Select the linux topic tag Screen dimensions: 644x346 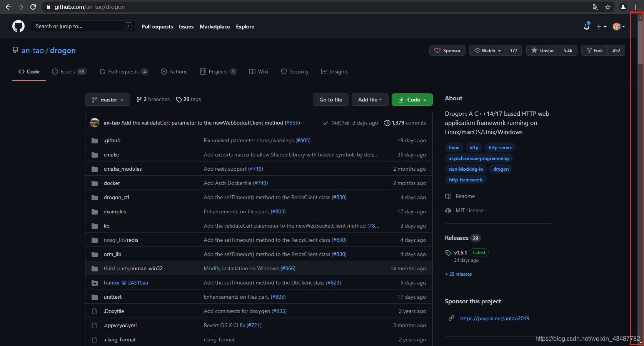click(454, 148)
